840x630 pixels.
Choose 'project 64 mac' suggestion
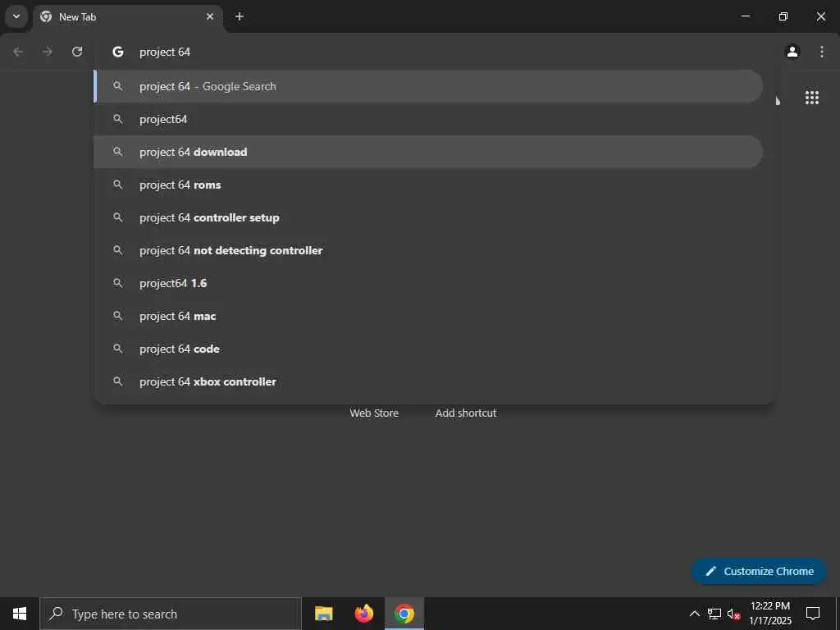[428, 316]
